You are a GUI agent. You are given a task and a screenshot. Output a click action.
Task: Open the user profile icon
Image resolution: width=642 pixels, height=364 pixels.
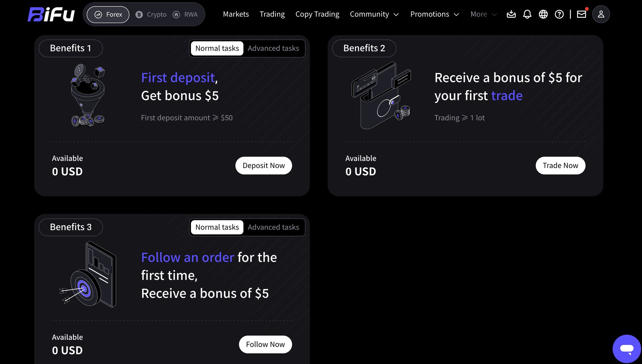tap(601, 14)
